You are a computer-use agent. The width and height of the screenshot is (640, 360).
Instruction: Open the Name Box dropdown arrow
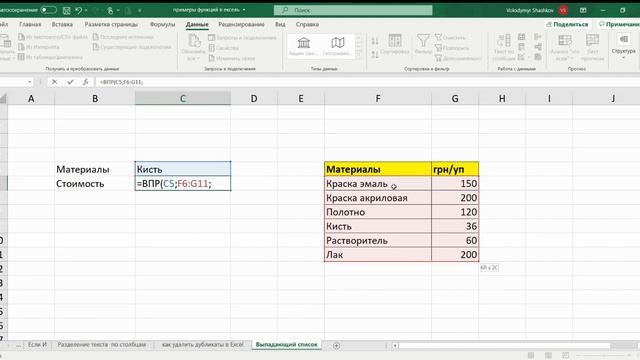pyautogui.click(x=30, y=82)
